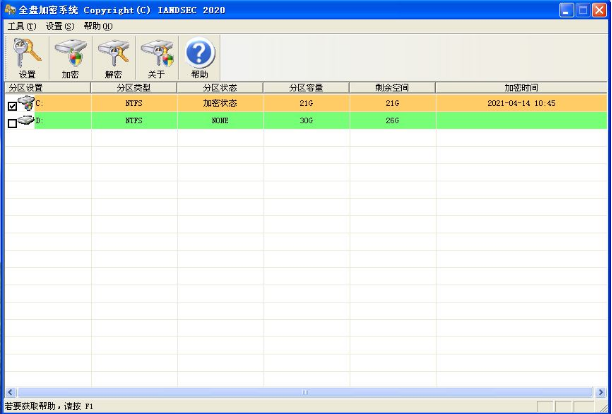
Task: Click the horizontal scrollbar right arrow
Action: [601, 392]
